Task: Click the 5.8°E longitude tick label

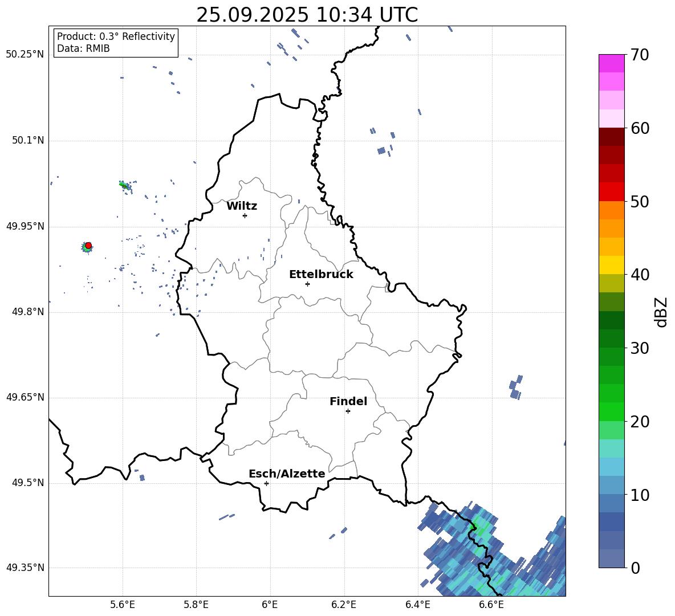Action: click(x=196, y=605)
